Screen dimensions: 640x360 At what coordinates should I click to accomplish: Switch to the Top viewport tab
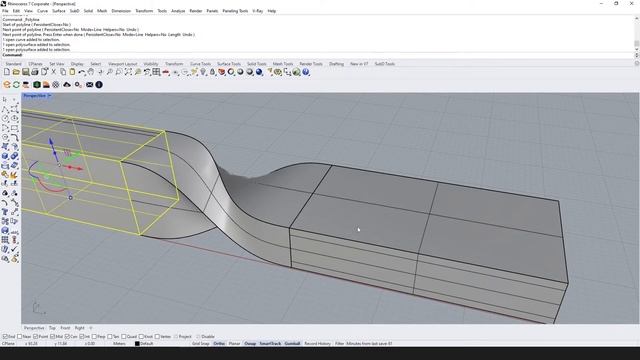coord(52,328)
